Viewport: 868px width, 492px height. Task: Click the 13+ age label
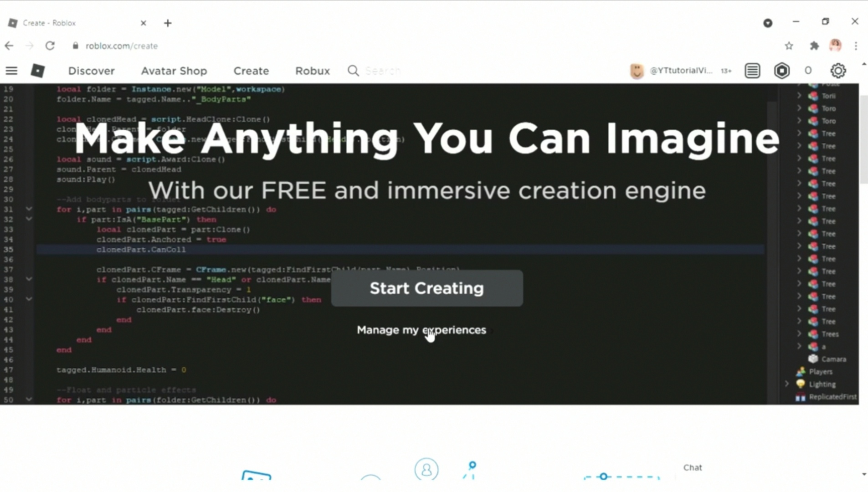(x=726, y=71)
